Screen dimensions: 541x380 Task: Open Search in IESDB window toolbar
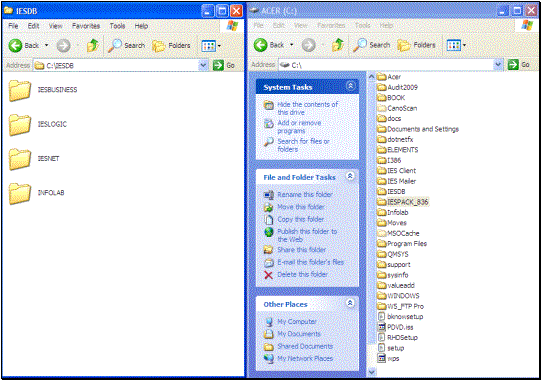126,46
